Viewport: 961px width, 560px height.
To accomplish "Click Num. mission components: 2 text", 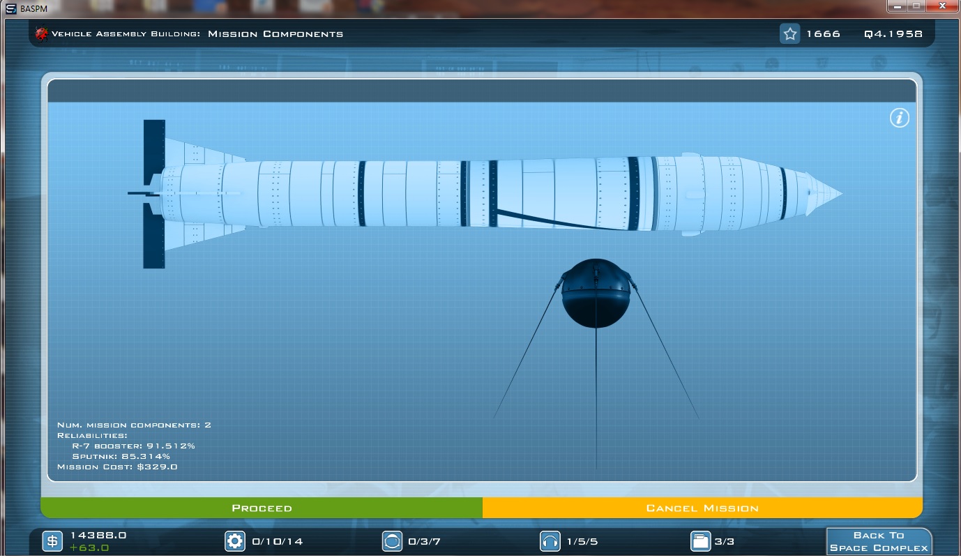I will (x=134, y=425).
